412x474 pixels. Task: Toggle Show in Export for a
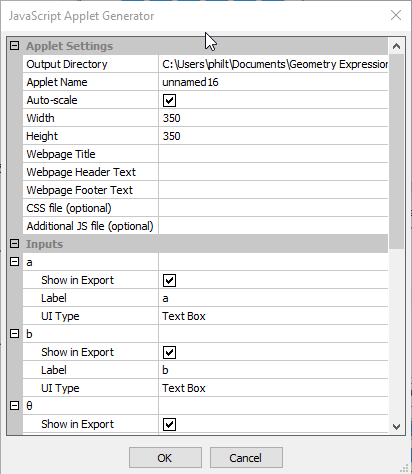(x=169, y=280)
